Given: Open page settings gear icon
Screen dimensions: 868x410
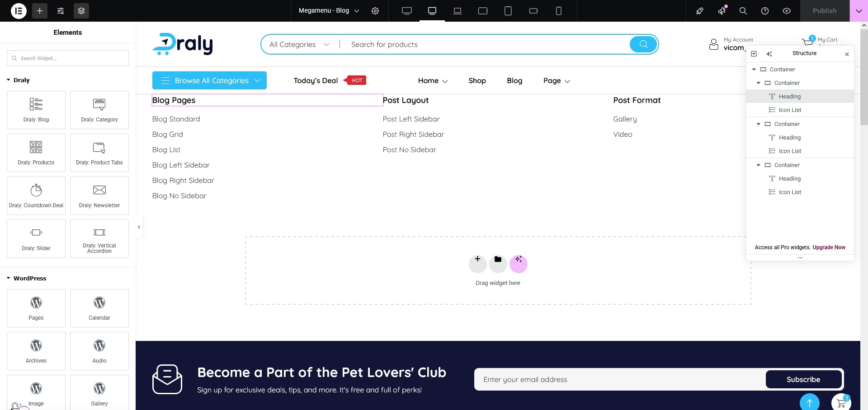Looking at the screenshot, I should pos(375,11).
